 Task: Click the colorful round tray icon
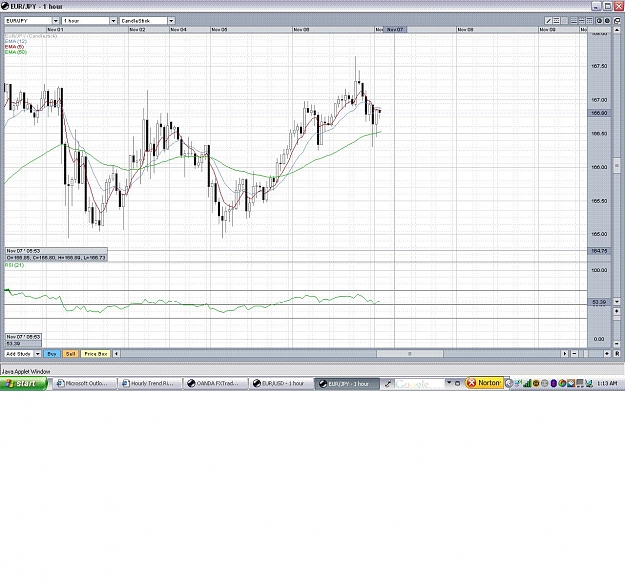click(562, 383)
